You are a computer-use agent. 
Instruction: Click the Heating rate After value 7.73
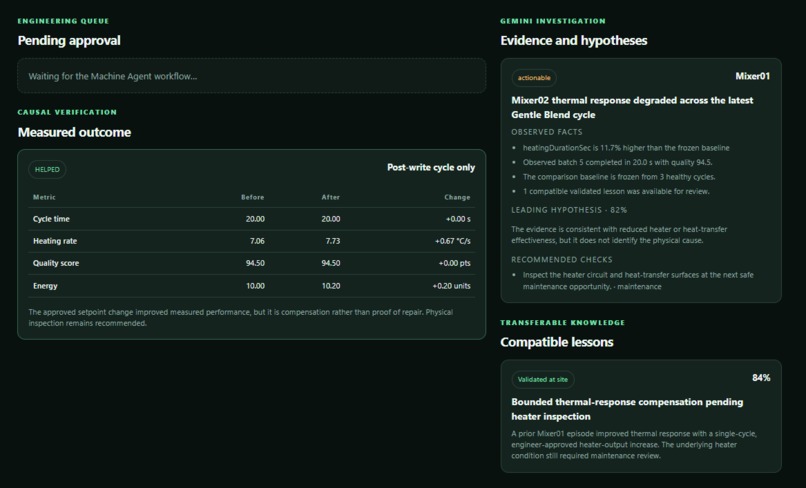333,241
